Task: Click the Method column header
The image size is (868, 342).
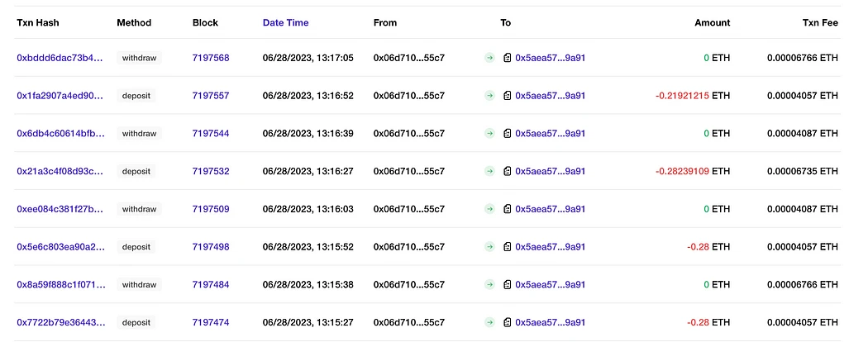Action: pyautogui.click(x=134, y=23)
